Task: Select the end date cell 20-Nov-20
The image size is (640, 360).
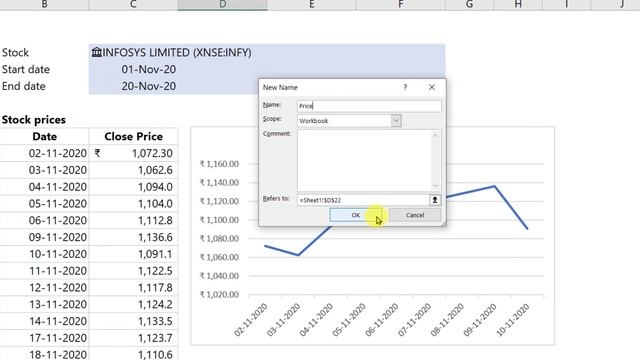Action: (x=133, y=86)
